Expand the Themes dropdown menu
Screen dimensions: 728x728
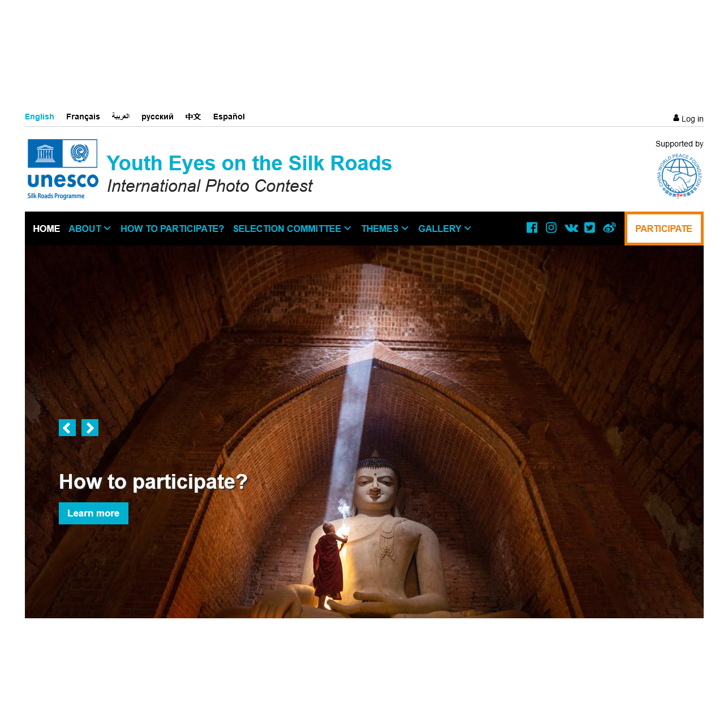(385, 229)
